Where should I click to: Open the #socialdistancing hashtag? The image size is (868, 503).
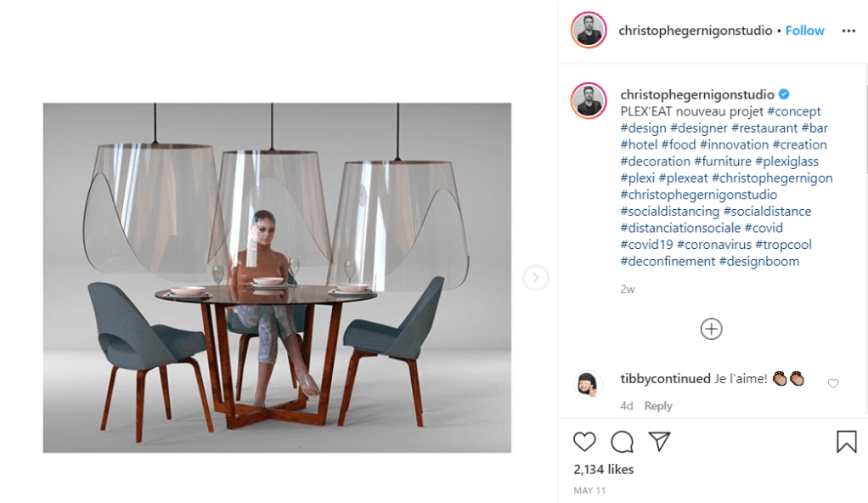670,211
